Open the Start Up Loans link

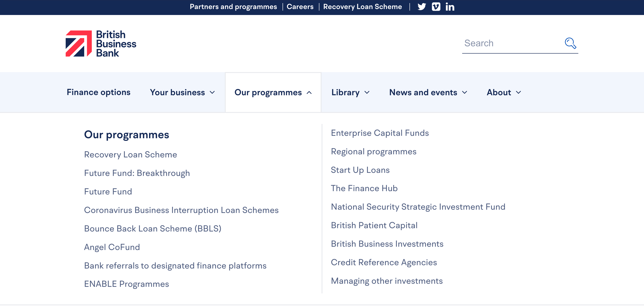click(360, 170)
